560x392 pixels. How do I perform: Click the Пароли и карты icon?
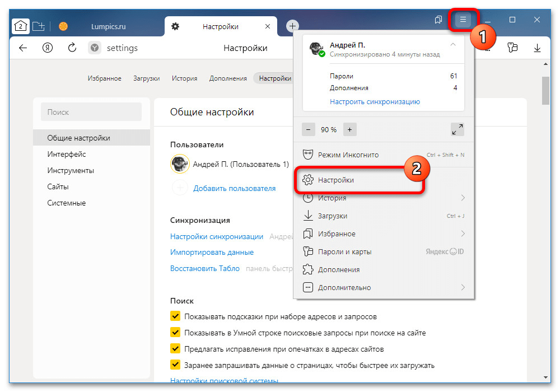click(308, 251)
